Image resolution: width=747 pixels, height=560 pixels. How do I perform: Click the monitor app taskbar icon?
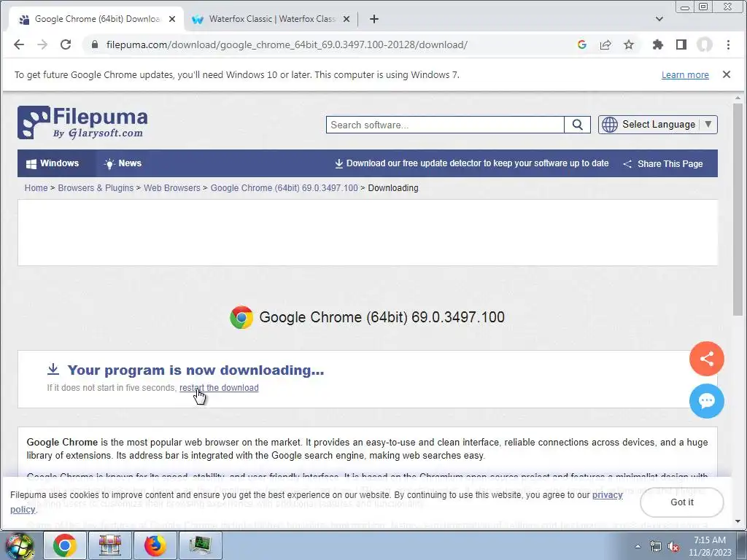click(200, 545)
